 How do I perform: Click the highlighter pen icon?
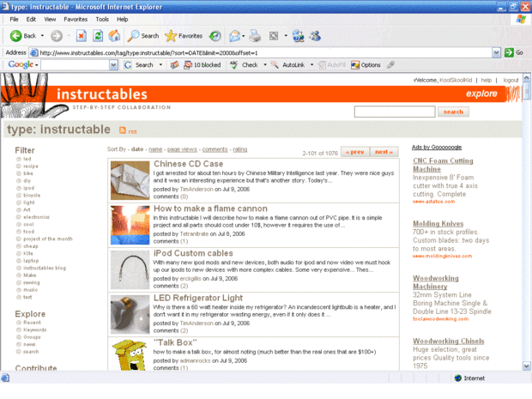coord(390,65)
